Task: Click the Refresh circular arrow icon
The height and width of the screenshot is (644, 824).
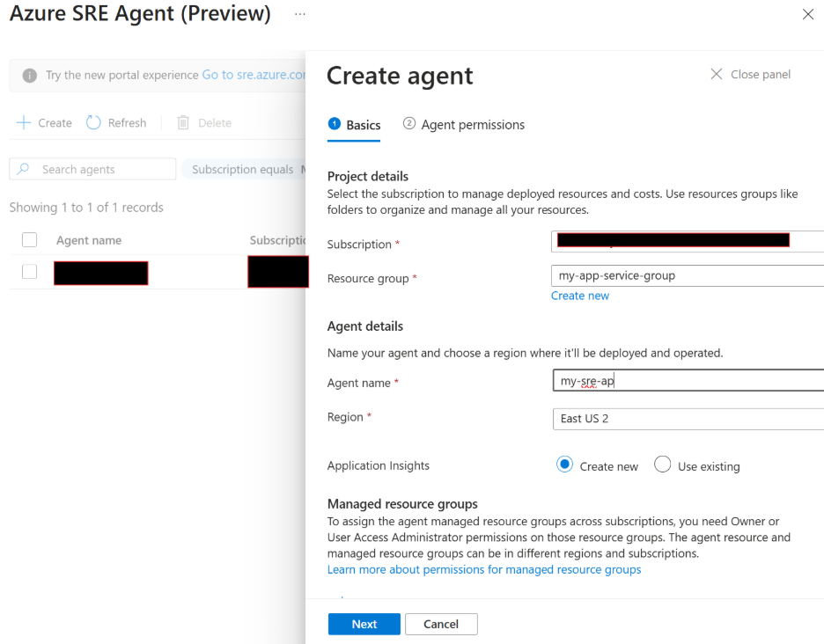Action: click(93, 123)
